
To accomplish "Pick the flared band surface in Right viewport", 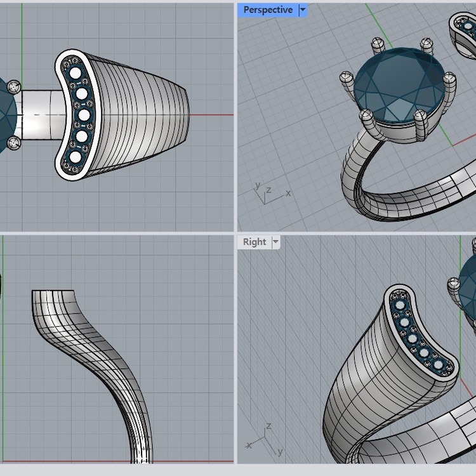I will [x=362, y=374].
